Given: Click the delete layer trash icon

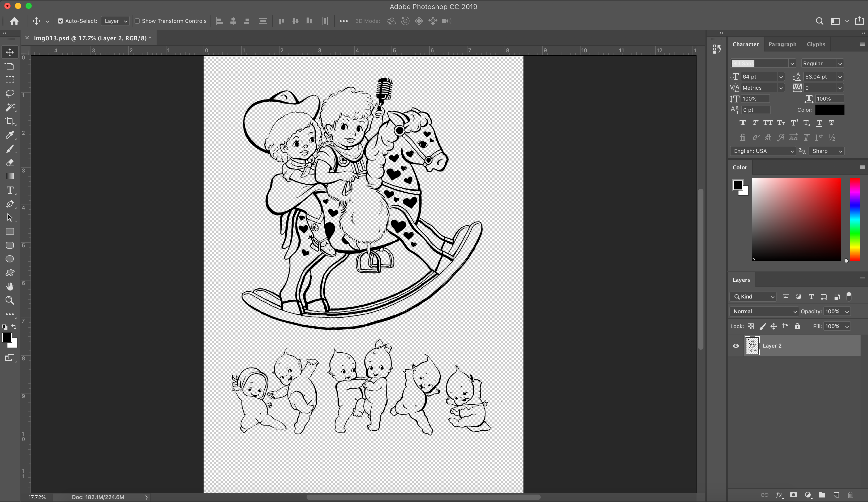Looking at the screenshot, I should click(851, 495).
